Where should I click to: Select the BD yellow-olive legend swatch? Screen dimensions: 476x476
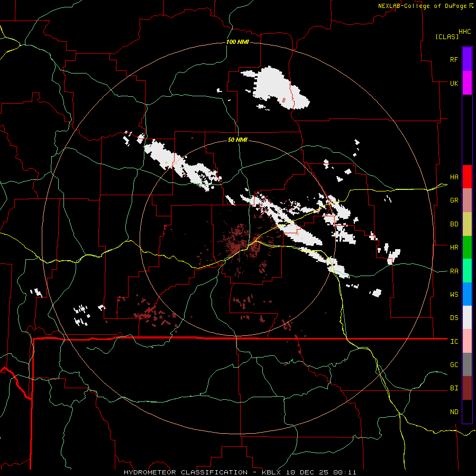pyautogui.click(x=467, y=224)
